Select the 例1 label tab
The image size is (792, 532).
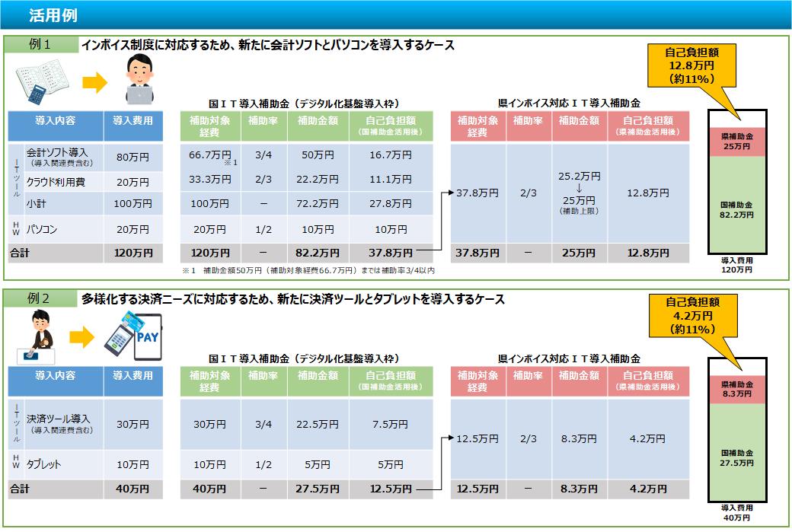click(40, 45)
